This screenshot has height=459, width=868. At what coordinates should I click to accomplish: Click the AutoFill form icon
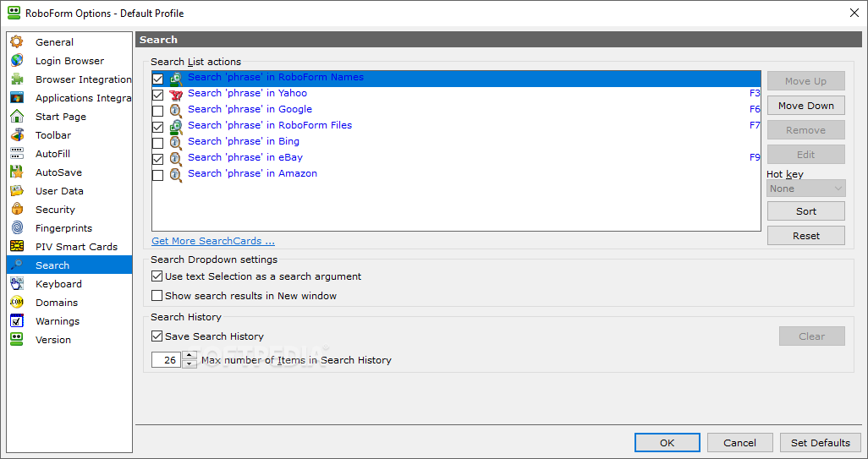(x=17, y=154)
